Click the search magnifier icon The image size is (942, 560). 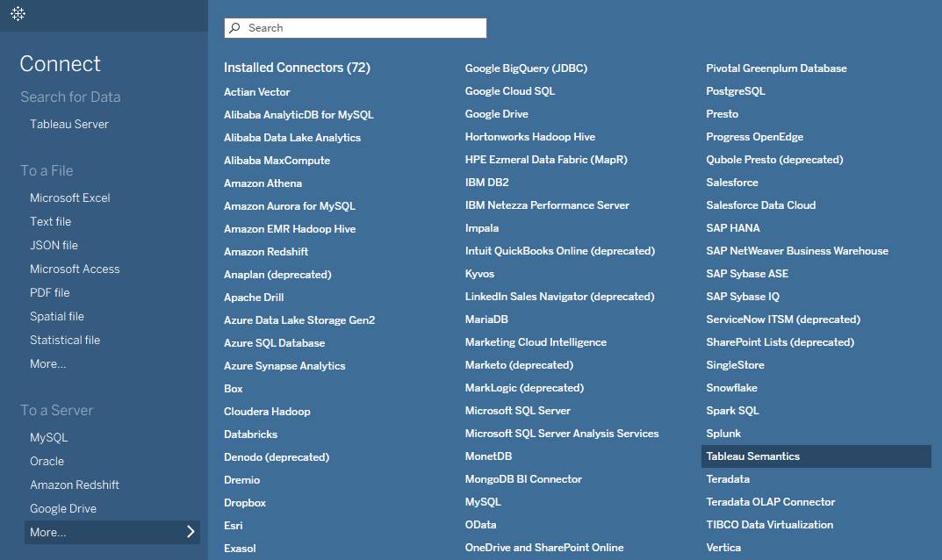[235, 27]
